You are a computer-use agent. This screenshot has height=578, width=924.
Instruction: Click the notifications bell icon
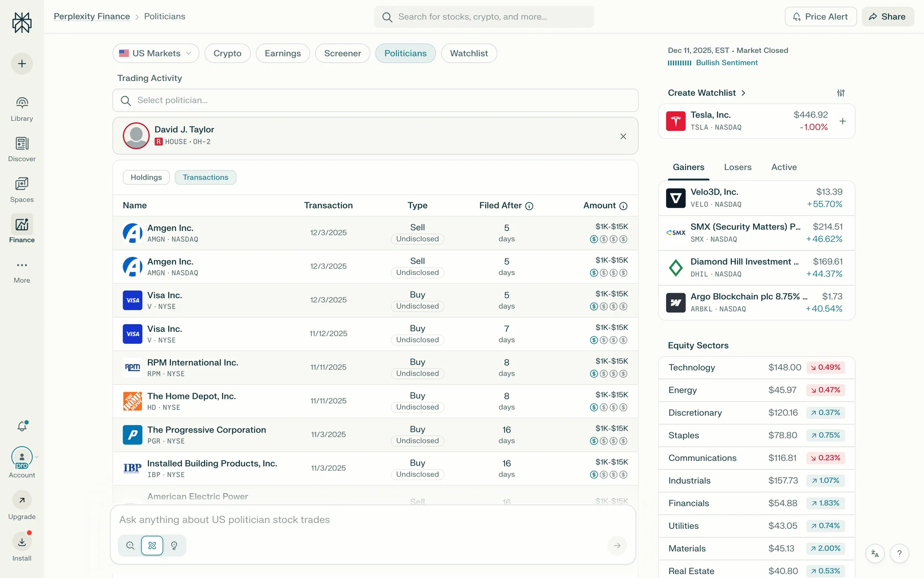click(x=22, y=426)
